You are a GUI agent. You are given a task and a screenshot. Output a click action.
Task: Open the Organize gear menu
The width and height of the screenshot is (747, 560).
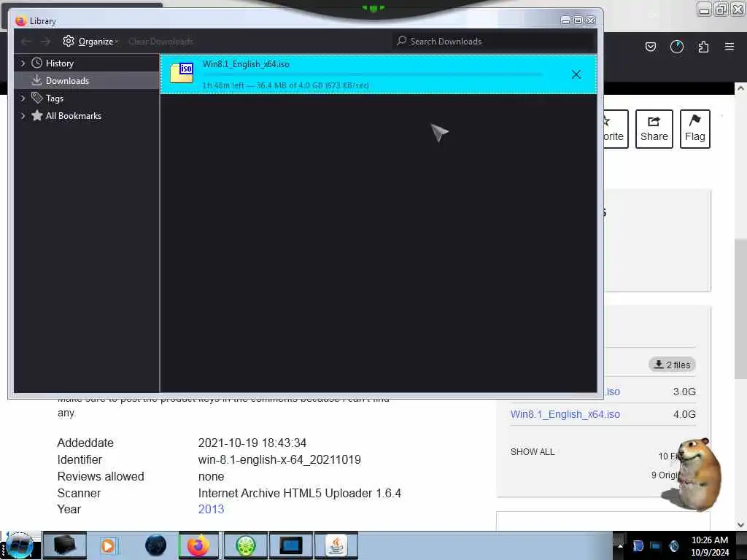click(90, 42)
